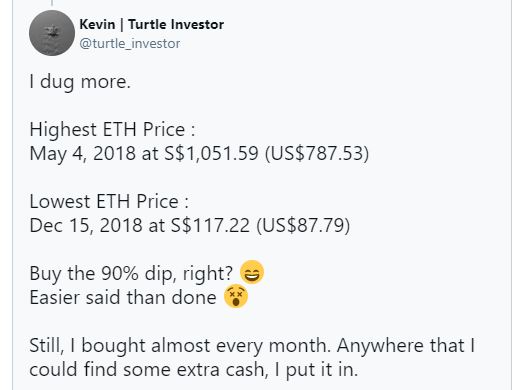This screenshot has width=524, height=390.
Task: Click the 'Lowest ETH Price :' line
Action: pos(109,202)
